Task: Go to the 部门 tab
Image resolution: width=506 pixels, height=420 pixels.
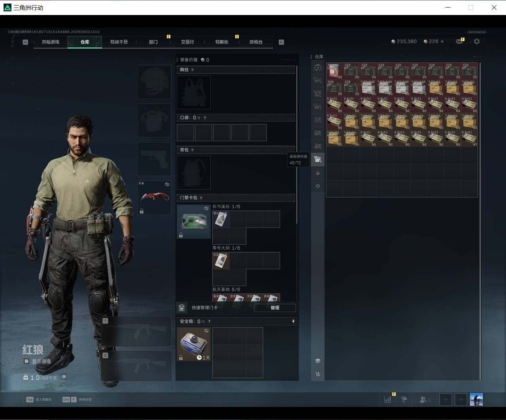Action: point(153,42)
